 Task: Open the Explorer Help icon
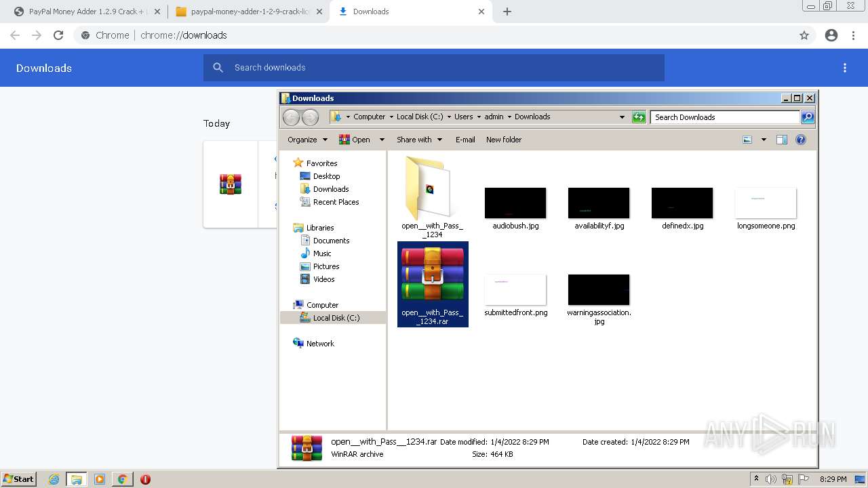click(x=801, y=140)
